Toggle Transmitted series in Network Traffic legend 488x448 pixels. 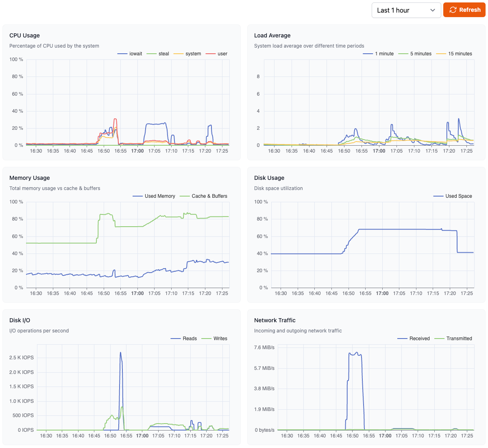click(x=453, y=339)
